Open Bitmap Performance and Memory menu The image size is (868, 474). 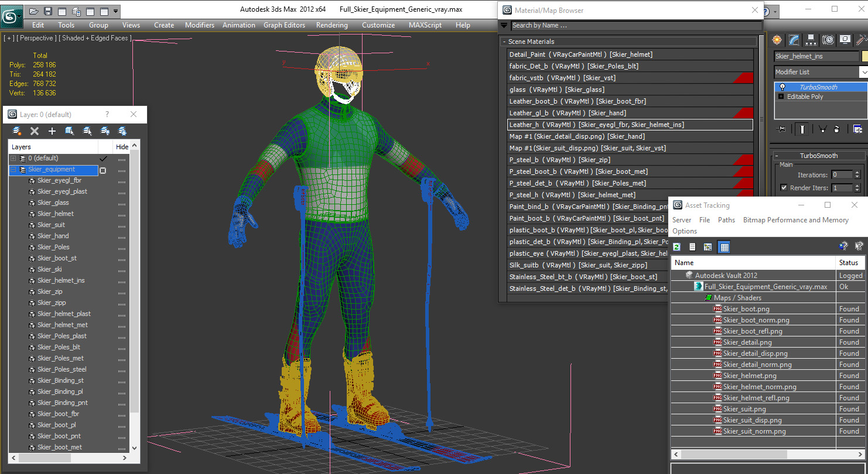796,220
